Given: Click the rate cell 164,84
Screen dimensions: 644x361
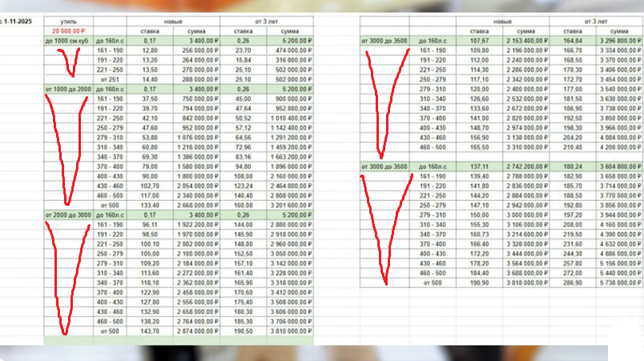Looking at the screenshot, I should click(x=573, y=41).
